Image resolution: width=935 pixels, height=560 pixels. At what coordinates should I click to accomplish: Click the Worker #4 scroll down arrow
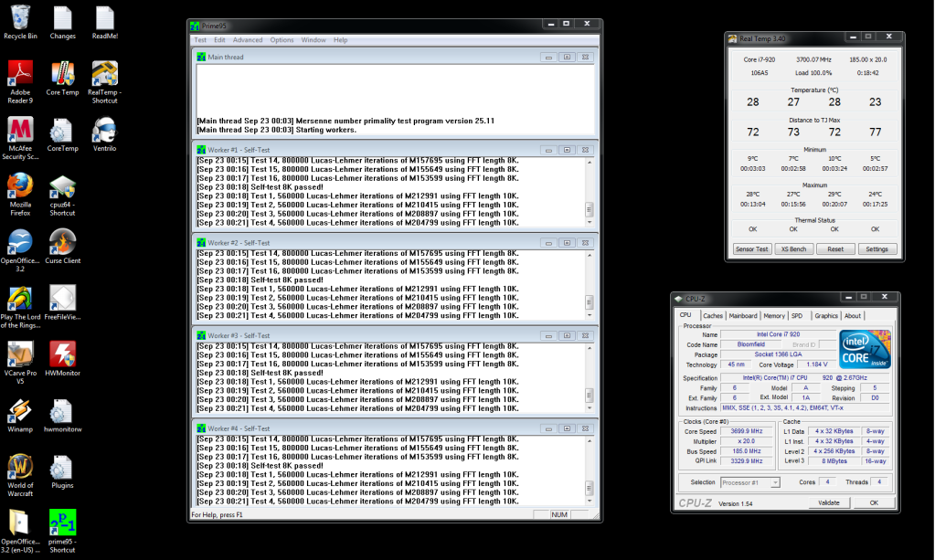[590, 501]
